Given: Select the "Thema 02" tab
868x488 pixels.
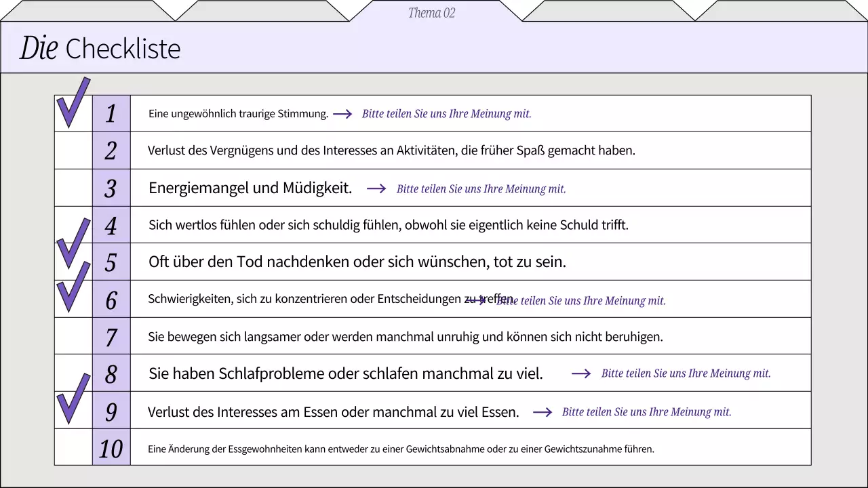Looking at the screenshot, I should pyautogui.click(x=431, y=13).
